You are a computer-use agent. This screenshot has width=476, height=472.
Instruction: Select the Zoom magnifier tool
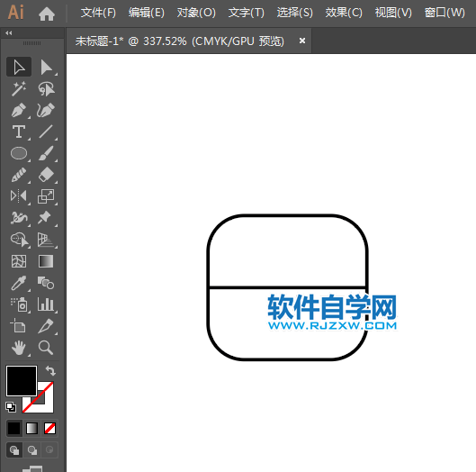(46, 348)
